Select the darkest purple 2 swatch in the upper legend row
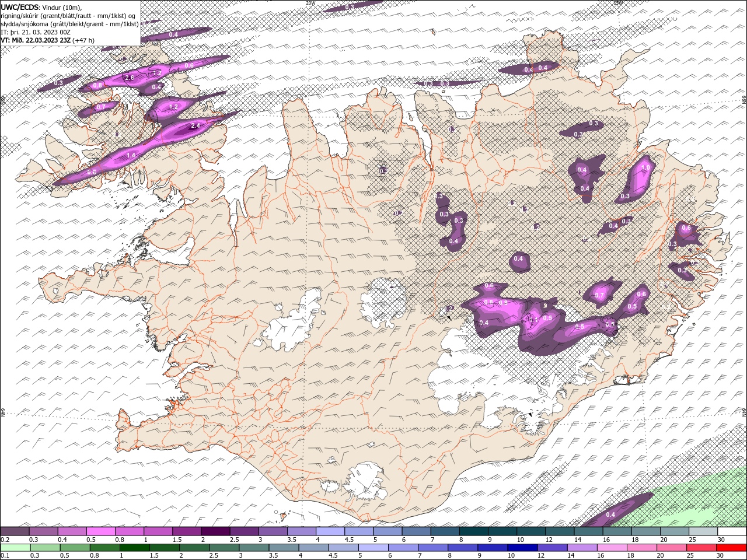Viewport: 747px width, 560px height. point(215,531)
